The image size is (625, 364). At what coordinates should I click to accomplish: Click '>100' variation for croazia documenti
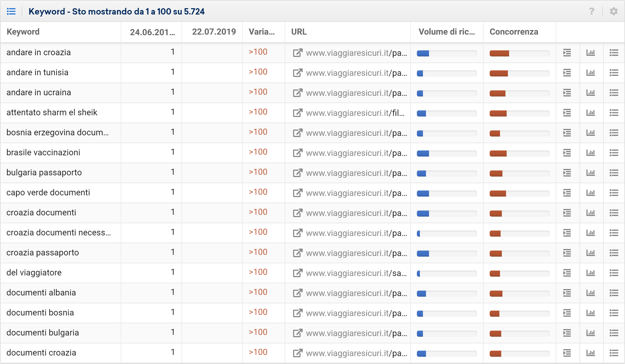258,212
